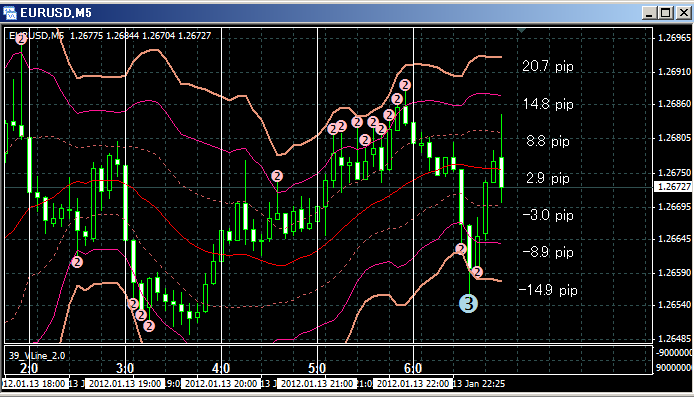
Task: Click the chart shift triangle at top
Action: click(521, 31)
